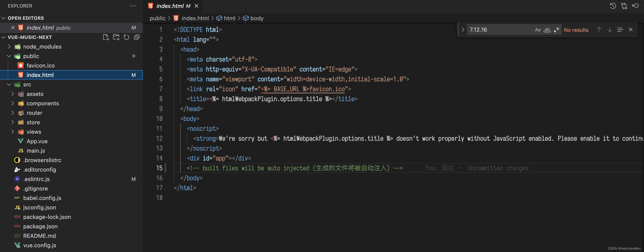Expand replace field in find widget
Screen dimensions: 644x252
(x=463, y=30)
